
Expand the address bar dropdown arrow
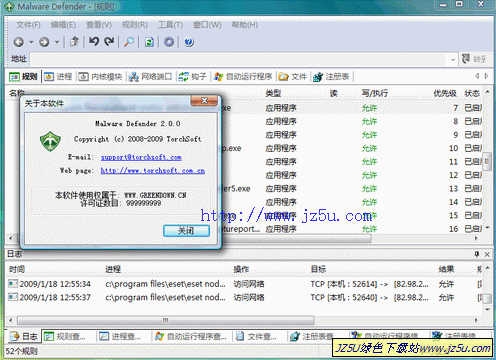pyautogui.click(x=453, y=60)
